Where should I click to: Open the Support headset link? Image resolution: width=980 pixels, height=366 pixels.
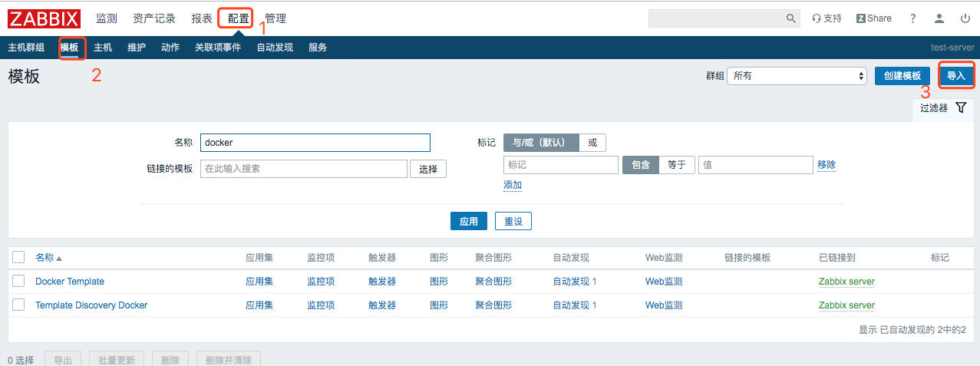[827, 18]
